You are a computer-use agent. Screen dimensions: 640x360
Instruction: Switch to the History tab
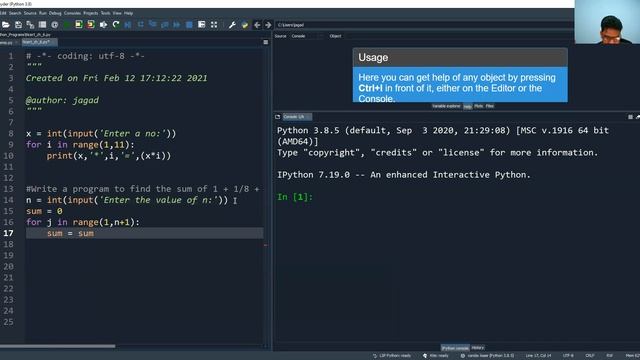(x=478, y=348)
